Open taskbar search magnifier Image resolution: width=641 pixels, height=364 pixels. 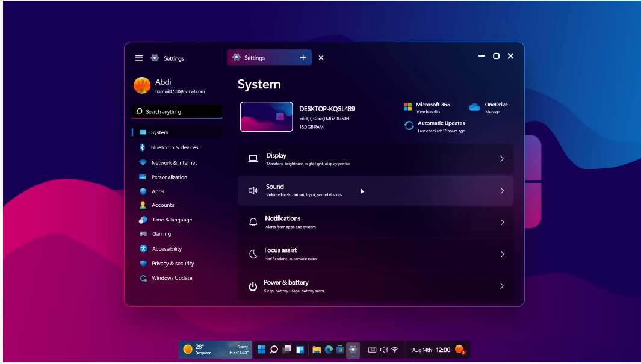point(274,350)
